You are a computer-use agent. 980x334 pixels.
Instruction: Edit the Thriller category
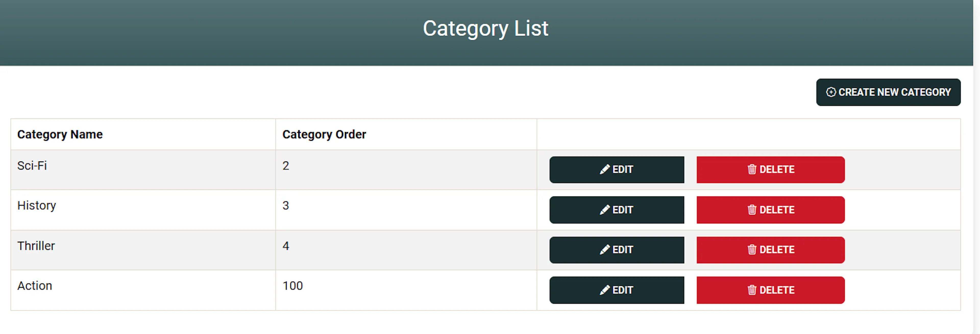coord(617,250)
